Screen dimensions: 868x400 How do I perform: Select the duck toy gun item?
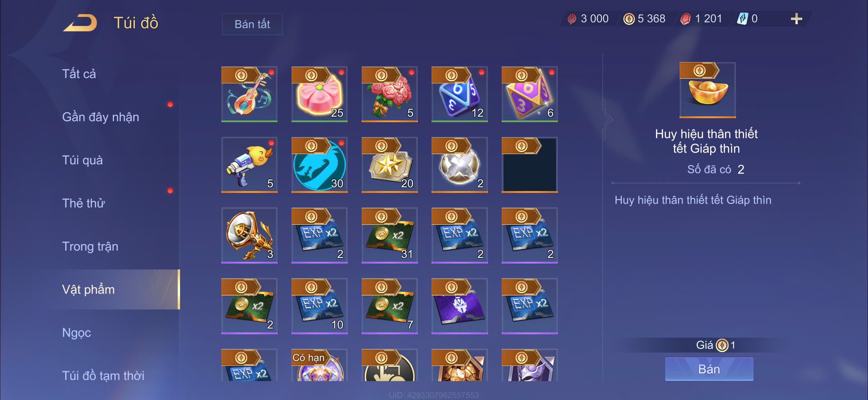click(x=249, y=165)
